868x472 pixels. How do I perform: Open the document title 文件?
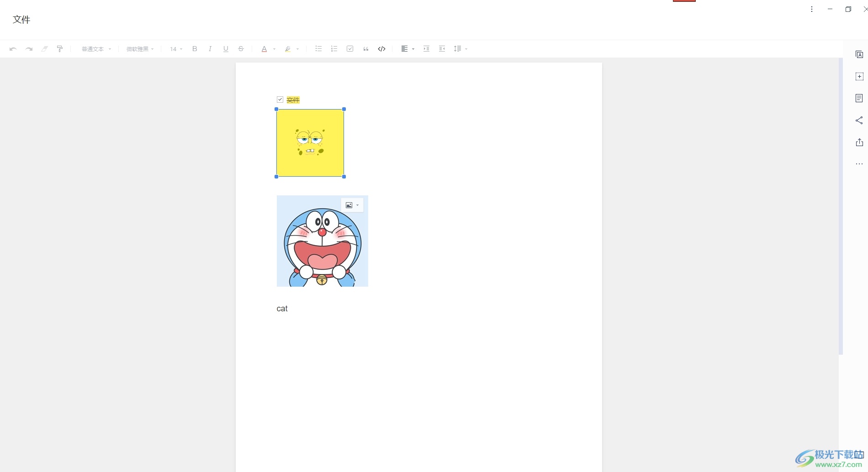(21, 19)
